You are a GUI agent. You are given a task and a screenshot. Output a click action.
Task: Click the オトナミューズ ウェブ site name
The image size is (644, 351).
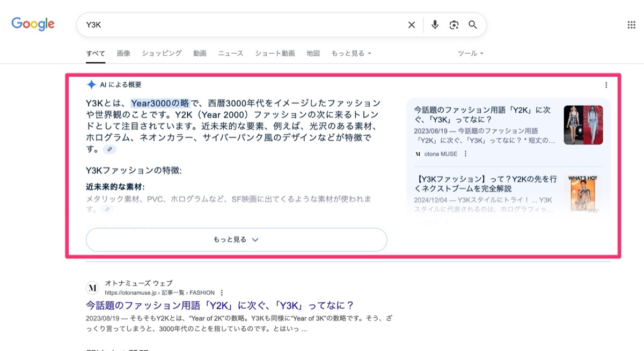pyautogui.click(x=138, y=283)
